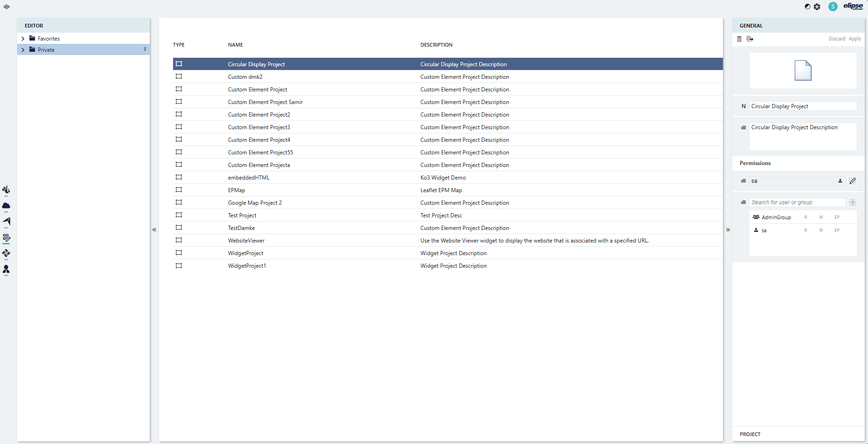
Task: Collapse the left editor panel
Action: point(154,229)
